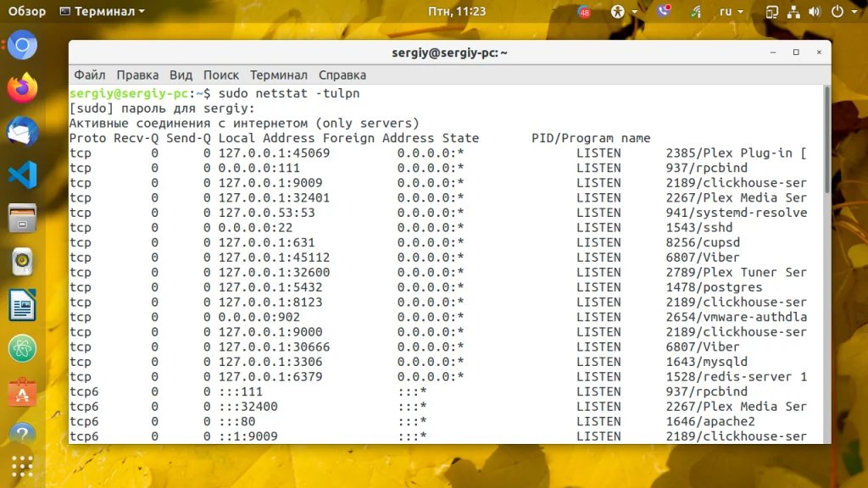Click the 8256/cupsd entry
The width and height of the screenshot is (868, 488).
tap(703, 242)
